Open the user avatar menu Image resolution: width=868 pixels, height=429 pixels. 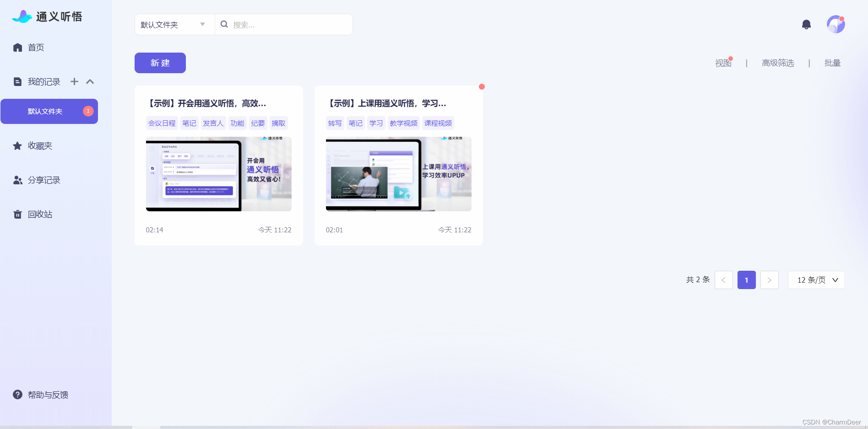(835, 24)
